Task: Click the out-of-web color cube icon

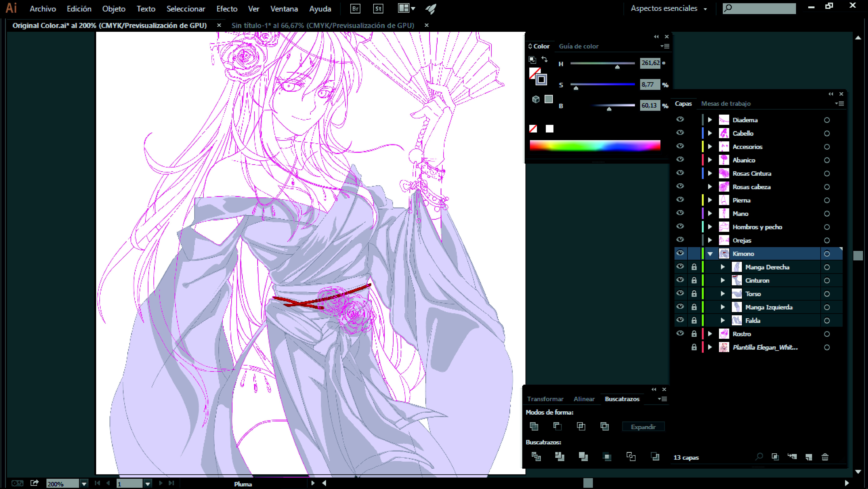Action: (536, 99)
